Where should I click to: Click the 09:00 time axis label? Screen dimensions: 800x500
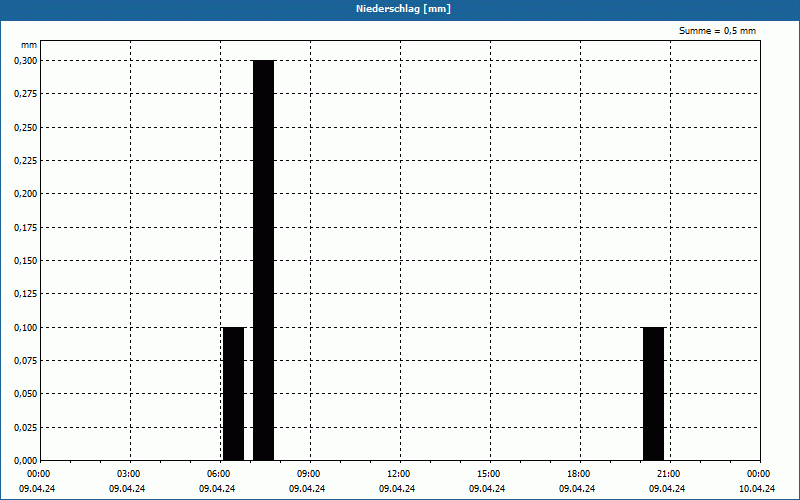(x=309, y=474)
